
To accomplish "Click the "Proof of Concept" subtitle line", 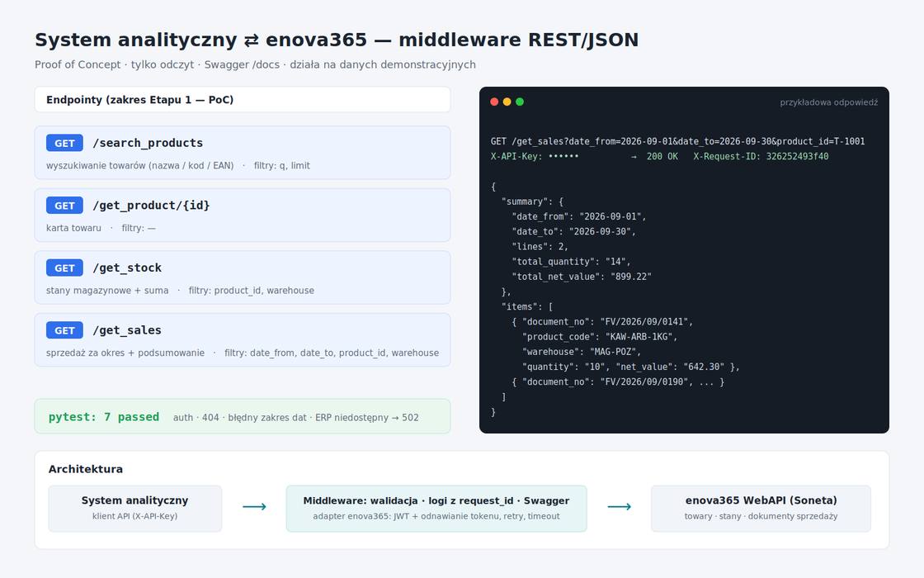I will click(x=255, y=64).
